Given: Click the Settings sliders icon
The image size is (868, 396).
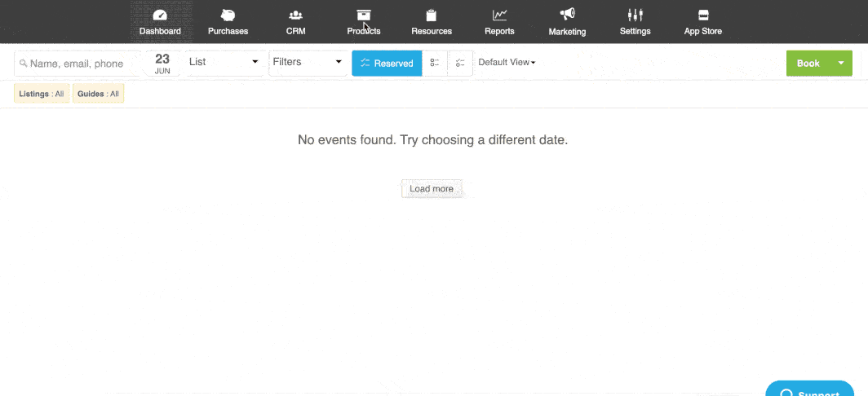Looking at the screenshot, I should [x=635, y=15].
